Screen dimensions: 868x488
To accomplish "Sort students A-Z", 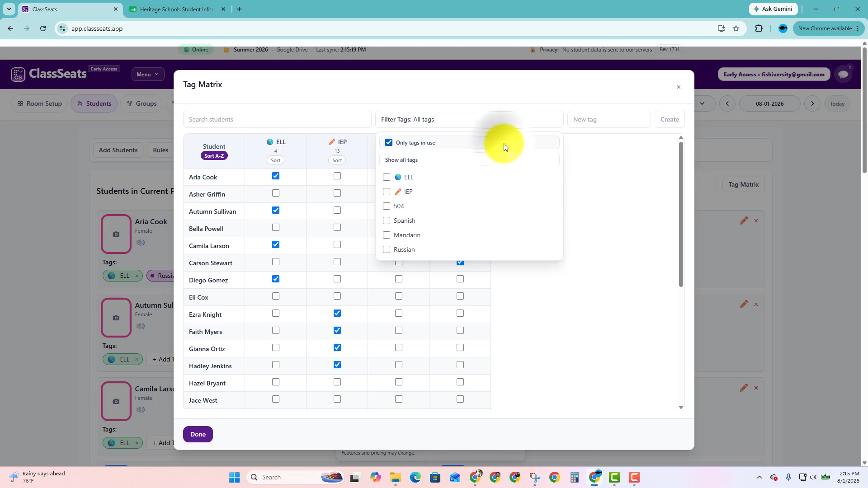I will click(x=214, y=156).
